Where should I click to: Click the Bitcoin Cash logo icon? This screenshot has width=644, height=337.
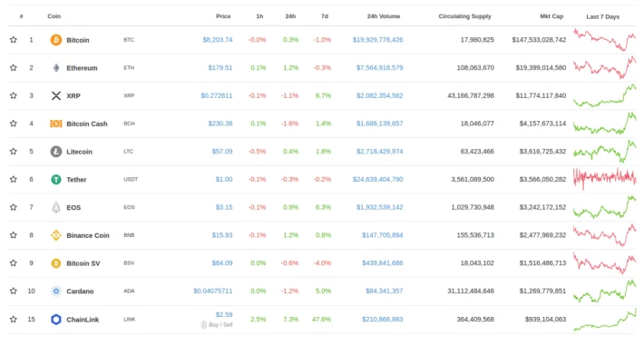point(56,124)
